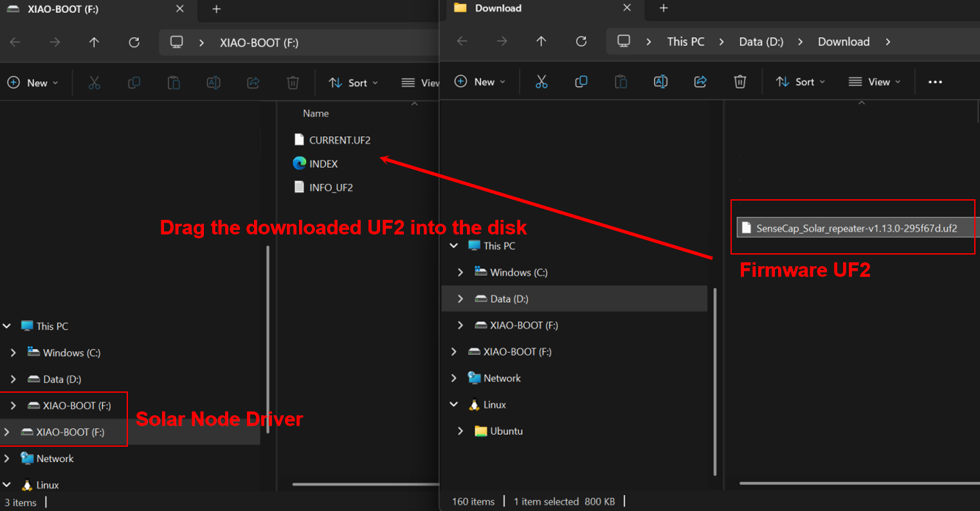Viewport: 980px width, 511px height.
Task: Expand the Ubuntu folder tree node
Action: coord(460,431)
